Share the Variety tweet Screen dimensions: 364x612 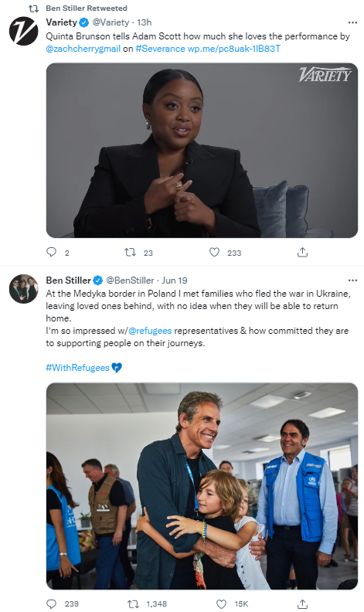coord(302,253)
